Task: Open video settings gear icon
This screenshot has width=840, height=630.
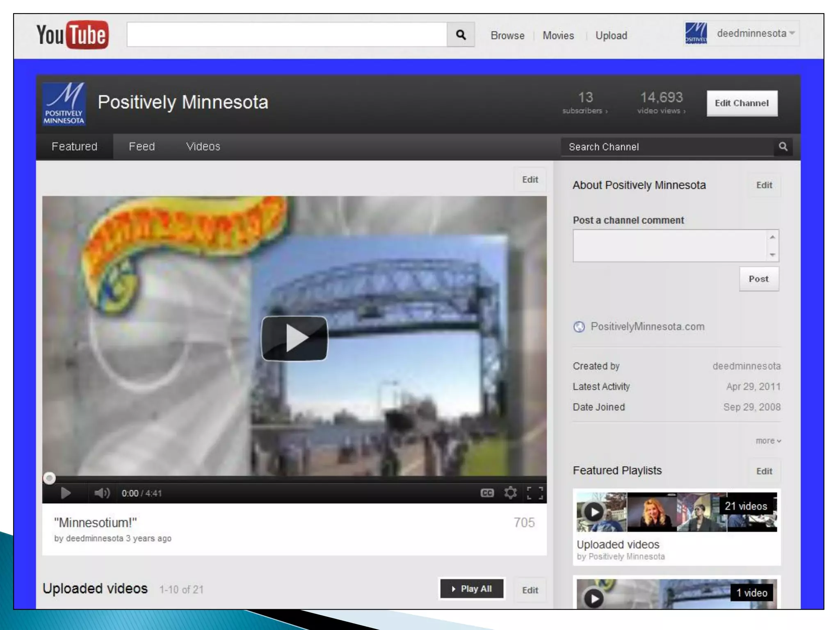Action: click(510, 493)
